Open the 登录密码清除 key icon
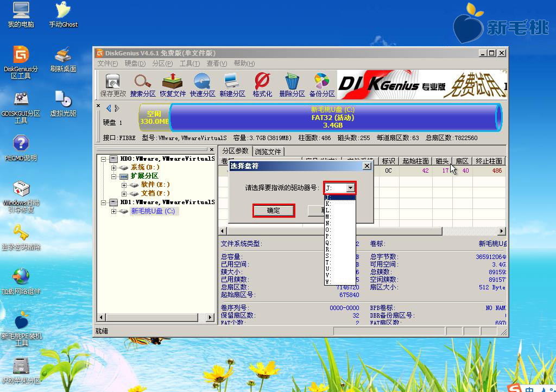This screenshot has width=556, height=392. click(x=21, y=237)
